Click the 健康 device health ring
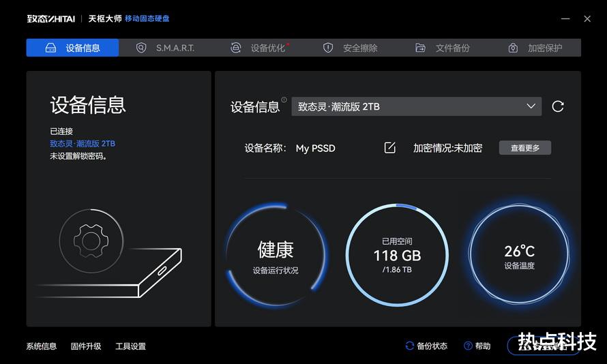Image resolution: width=607 pixels, height=364 pixels. coord(276,254)
